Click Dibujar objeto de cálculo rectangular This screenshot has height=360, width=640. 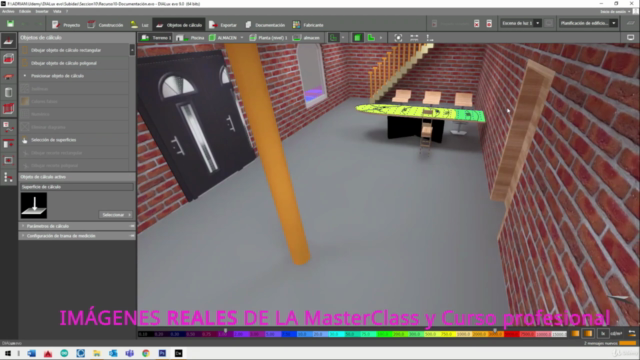pos(74,50)
